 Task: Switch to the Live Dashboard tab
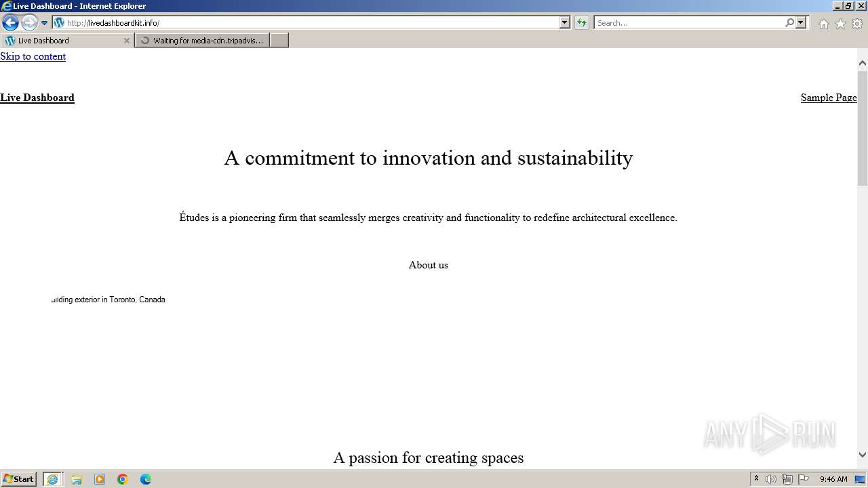point(66,41)
